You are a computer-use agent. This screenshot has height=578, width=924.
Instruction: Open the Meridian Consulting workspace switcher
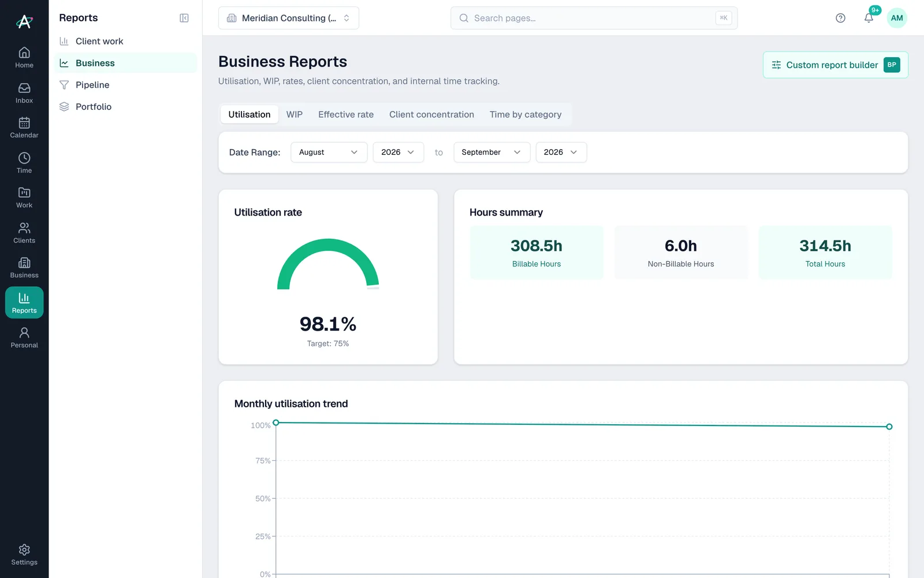(289, 18)
